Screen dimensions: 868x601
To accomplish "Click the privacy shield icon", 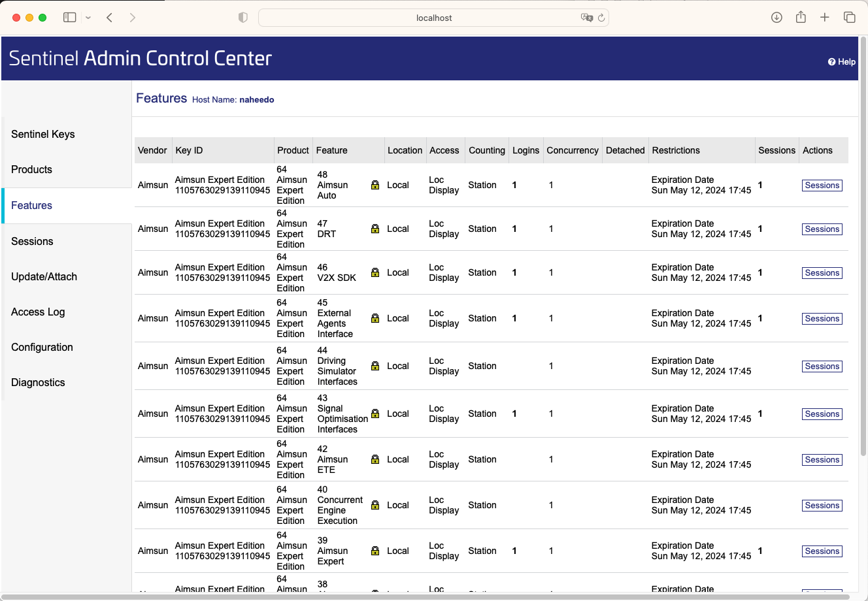I will (243, 18).
